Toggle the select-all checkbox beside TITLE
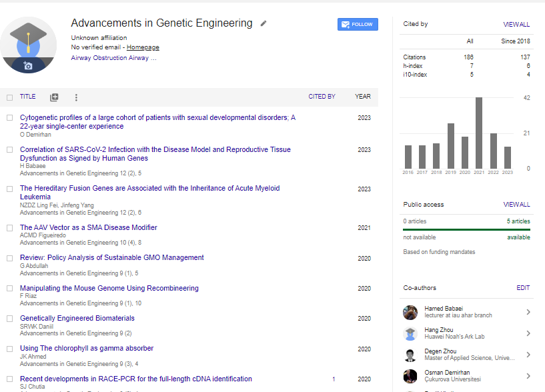Viewport: 545px width, 392px height. [x=9, y=97]
